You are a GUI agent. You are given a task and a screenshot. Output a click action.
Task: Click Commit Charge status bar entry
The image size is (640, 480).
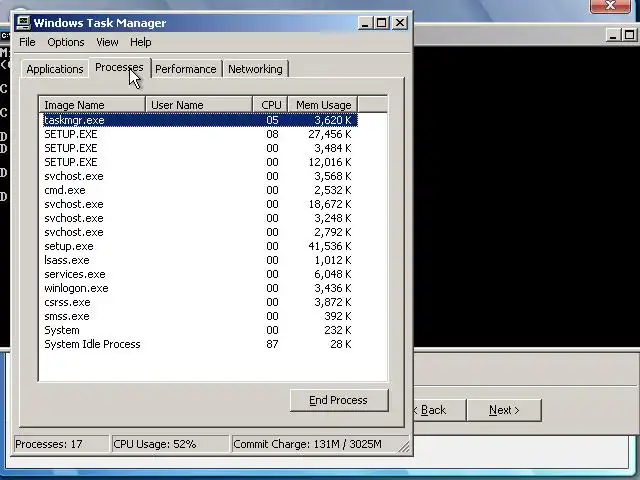tap(314, 444)
